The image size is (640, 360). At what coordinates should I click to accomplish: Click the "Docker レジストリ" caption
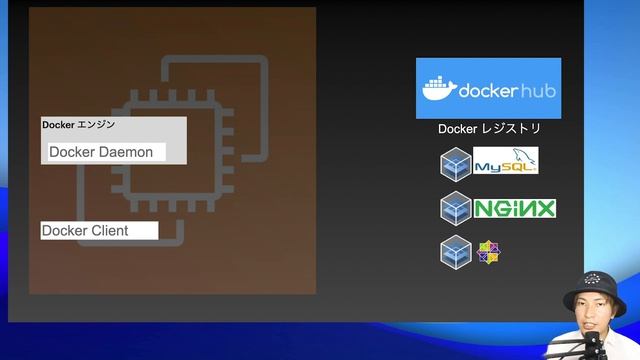coord(489,129)
